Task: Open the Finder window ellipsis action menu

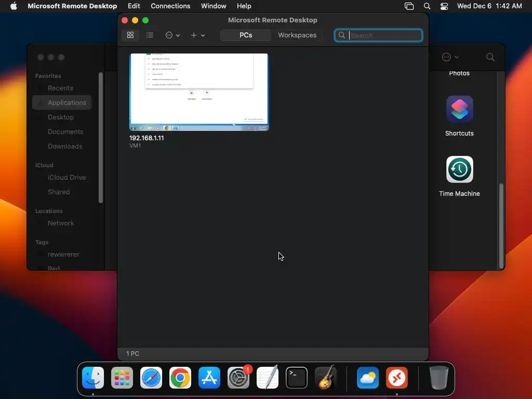Action: pos(450,57)
